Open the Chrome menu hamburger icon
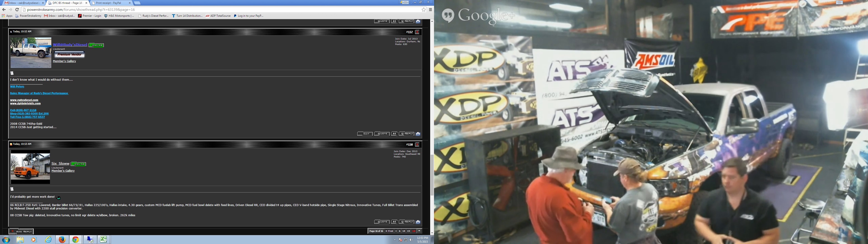The height and width of the screenshot is (244, 868). [x=430, y=9]
